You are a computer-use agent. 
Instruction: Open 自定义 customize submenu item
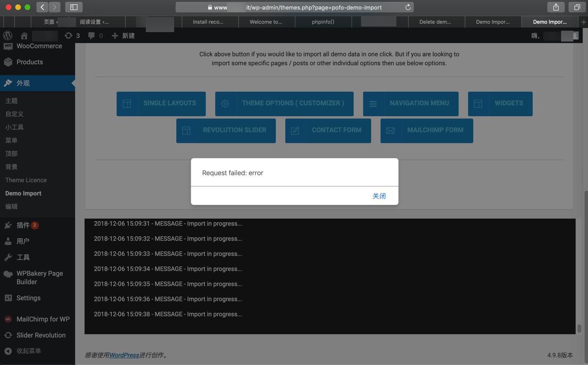pyautogui.click(x=14, y=114)
